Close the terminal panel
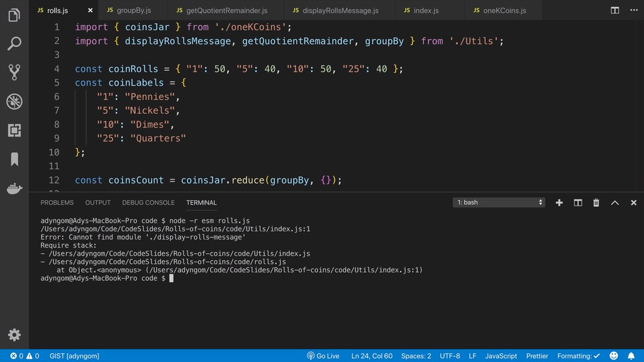644x362 pixels. point(634,202)
